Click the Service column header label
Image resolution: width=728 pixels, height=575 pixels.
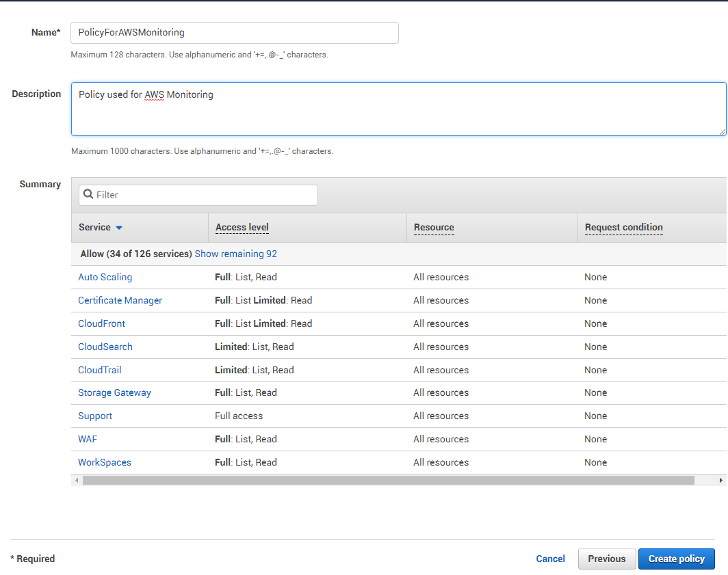94,228
